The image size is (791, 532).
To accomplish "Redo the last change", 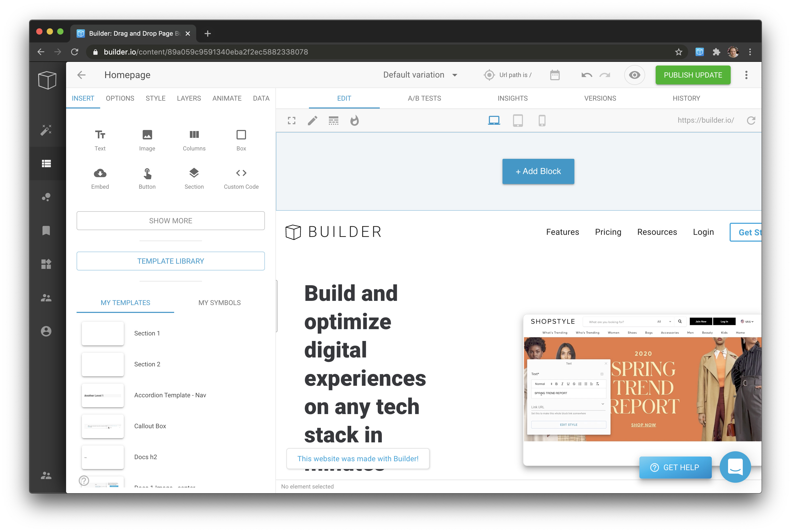I will [x=605, y=75].
